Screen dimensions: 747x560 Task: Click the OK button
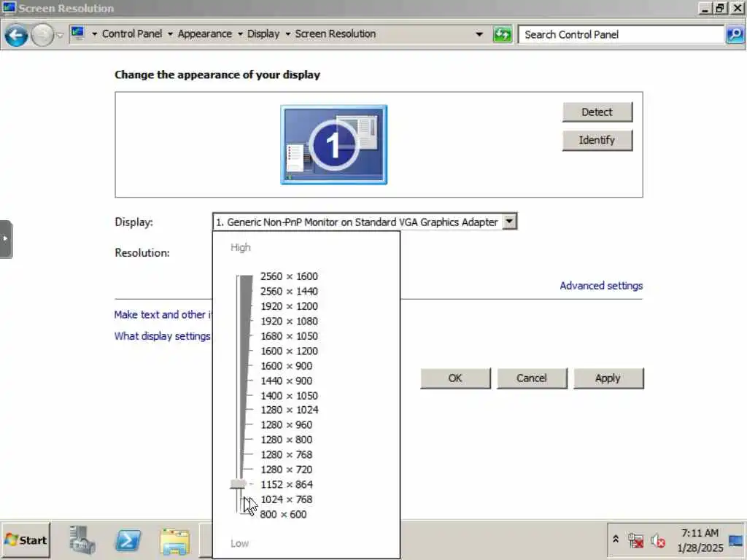(x=455, y=378)
